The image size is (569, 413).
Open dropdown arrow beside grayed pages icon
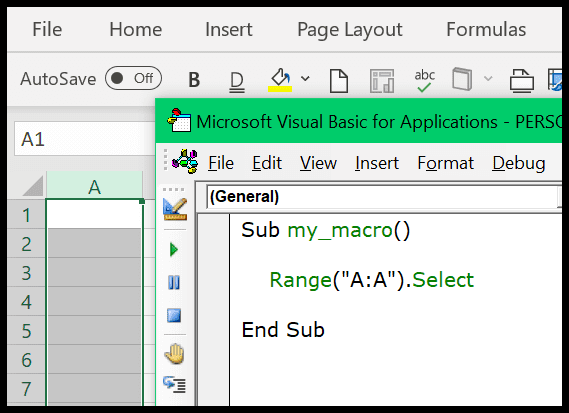[488, 78]
